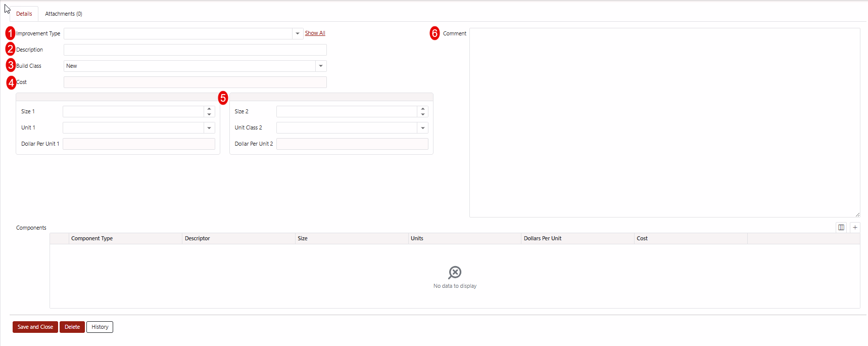Select the Details tab
The height and width of the screenshot is (346, 868).
(x=24, y=14)
